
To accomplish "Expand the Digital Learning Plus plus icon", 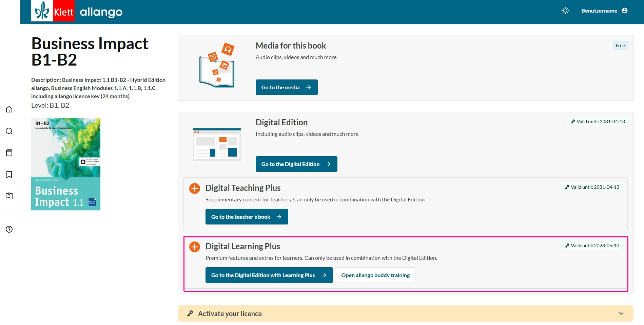I will point(195,247).
